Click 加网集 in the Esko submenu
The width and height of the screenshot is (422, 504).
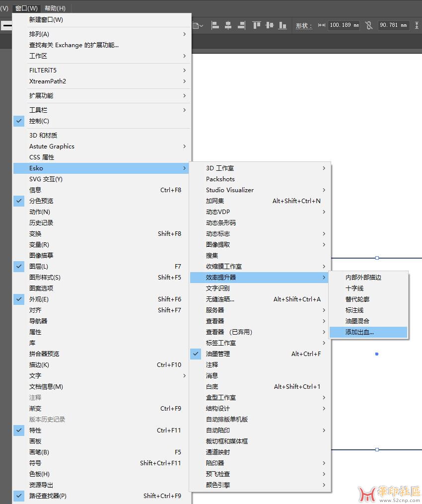point(260,201)
